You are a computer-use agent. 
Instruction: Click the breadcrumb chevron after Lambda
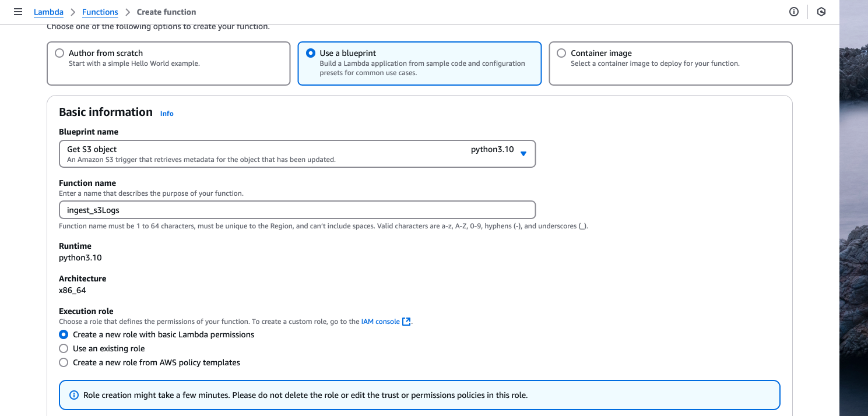tap(73, 12)
